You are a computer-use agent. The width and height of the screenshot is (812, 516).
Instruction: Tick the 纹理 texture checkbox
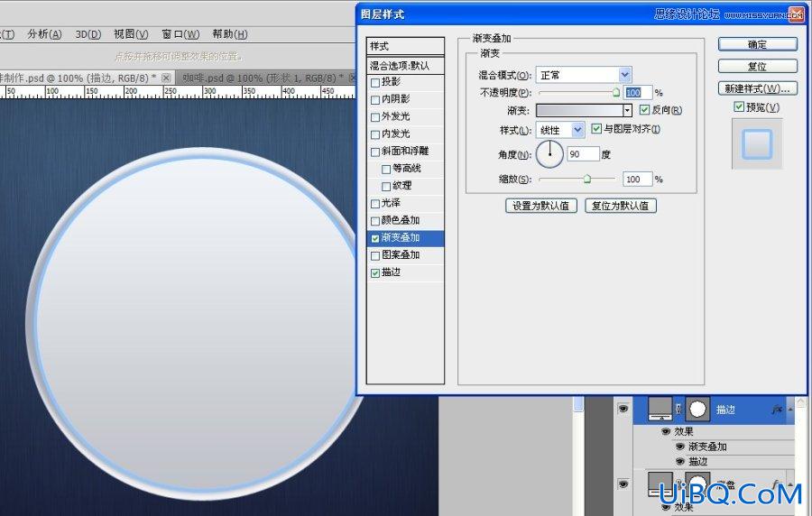click(386, 187)
